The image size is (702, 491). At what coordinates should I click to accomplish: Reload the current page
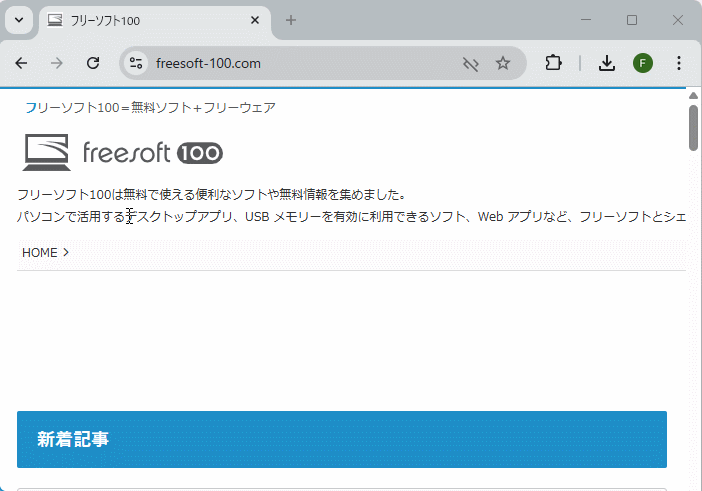point(93,63)
